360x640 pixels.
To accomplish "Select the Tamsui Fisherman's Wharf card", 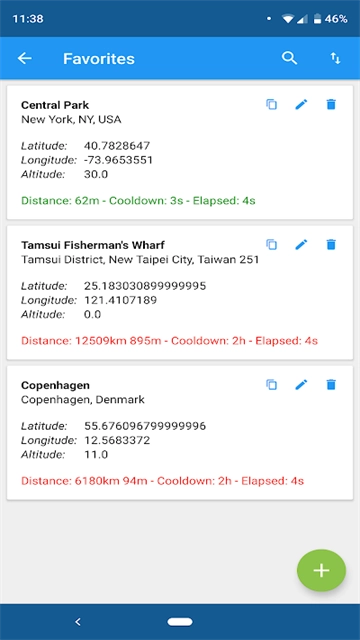I will coord(180,293).
